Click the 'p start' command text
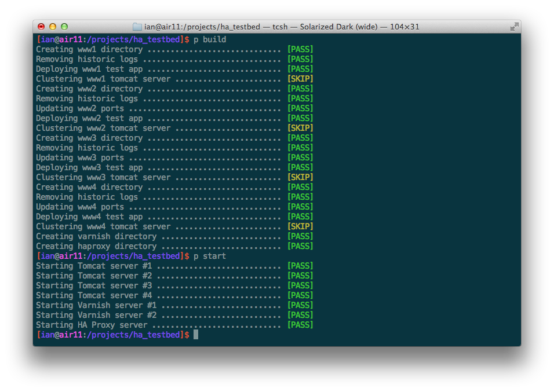This screenshot has width=554, height=392. point(210,256)
